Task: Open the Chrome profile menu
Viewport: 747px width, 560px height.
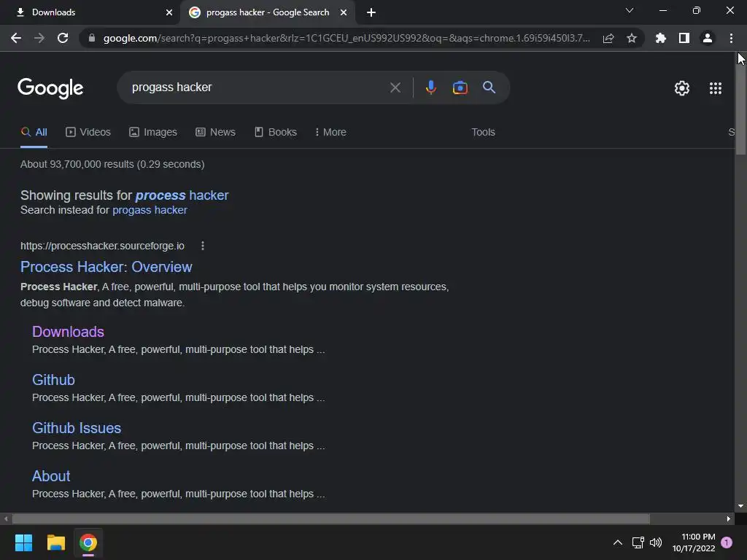Action: (708, 38)
